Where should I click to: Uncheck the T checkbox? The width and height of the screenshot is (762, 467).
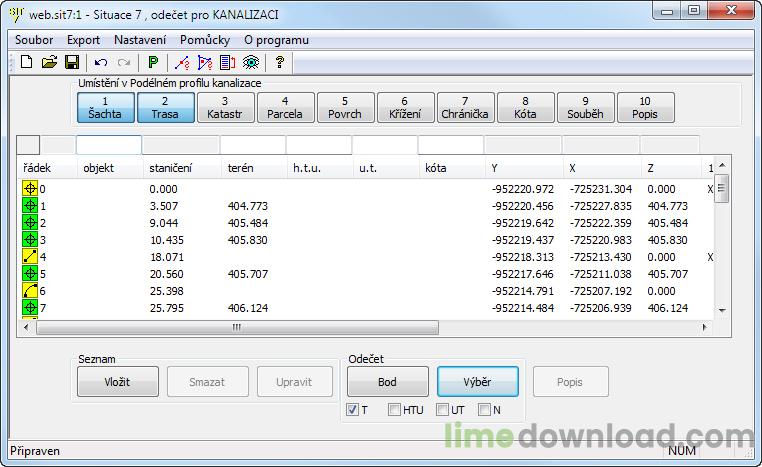click(352, 409)
